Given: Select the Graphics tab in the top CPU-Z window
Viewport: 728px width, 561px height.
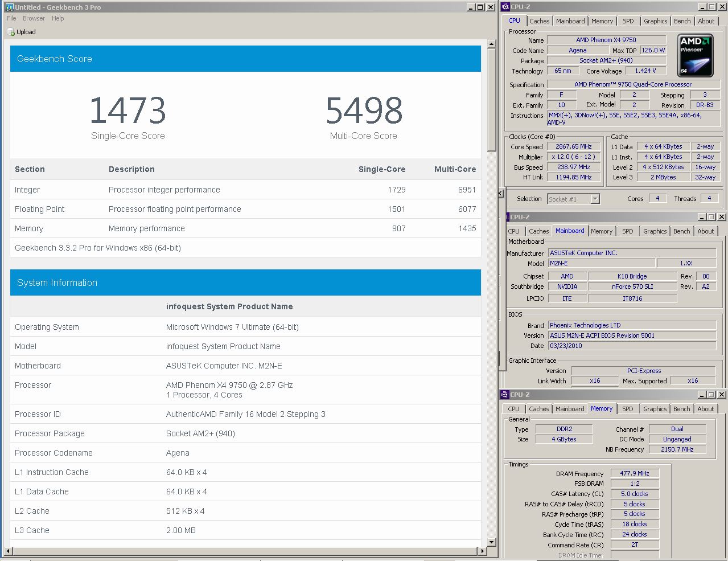Looking at the screenshot, I should (655, 21).
